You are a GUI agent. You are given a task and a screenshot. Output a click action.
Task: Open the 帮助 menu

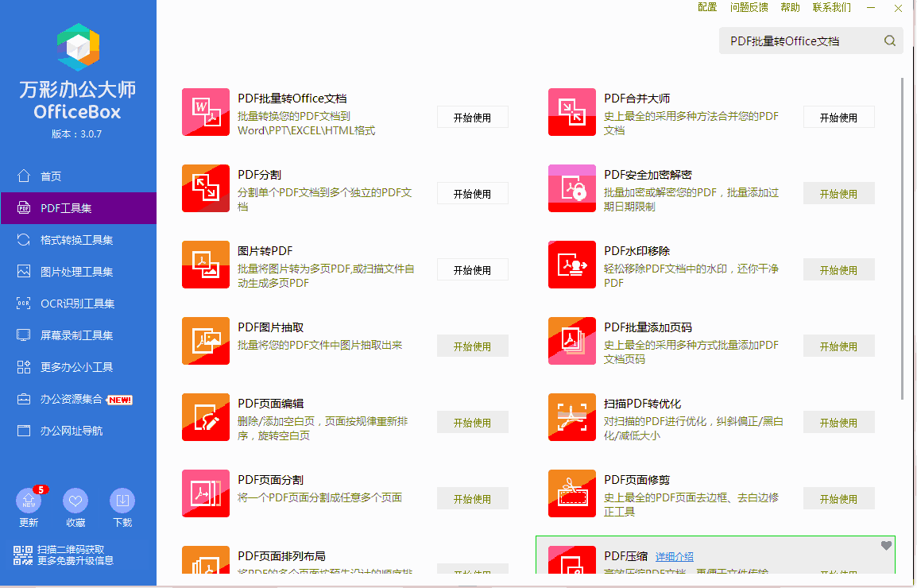[x=790, y=8]
